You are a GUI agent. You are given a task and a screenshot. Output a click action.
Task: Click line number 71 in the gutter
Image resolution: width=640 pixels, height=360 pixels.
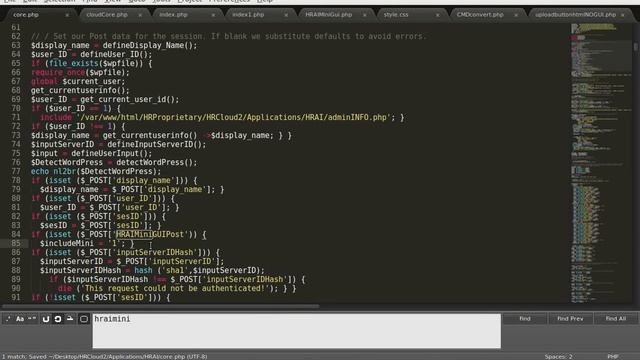[16, 118]
